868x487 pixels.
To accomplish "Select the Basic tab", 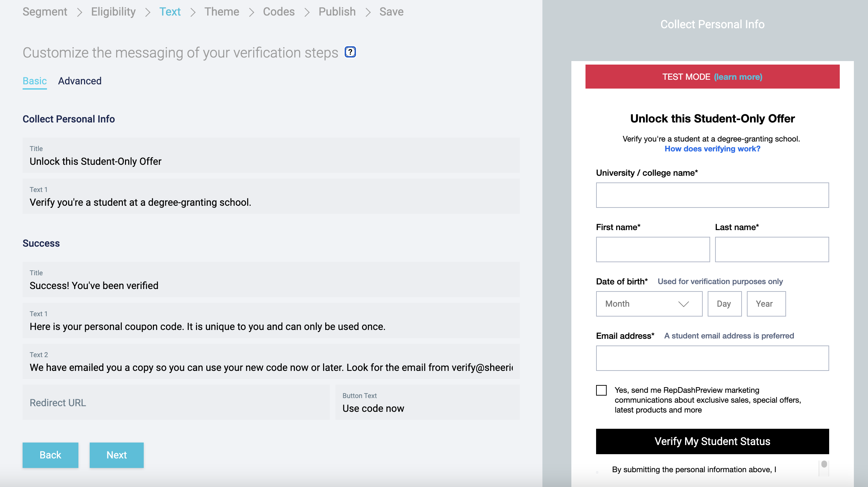I will tap(35, 81).
